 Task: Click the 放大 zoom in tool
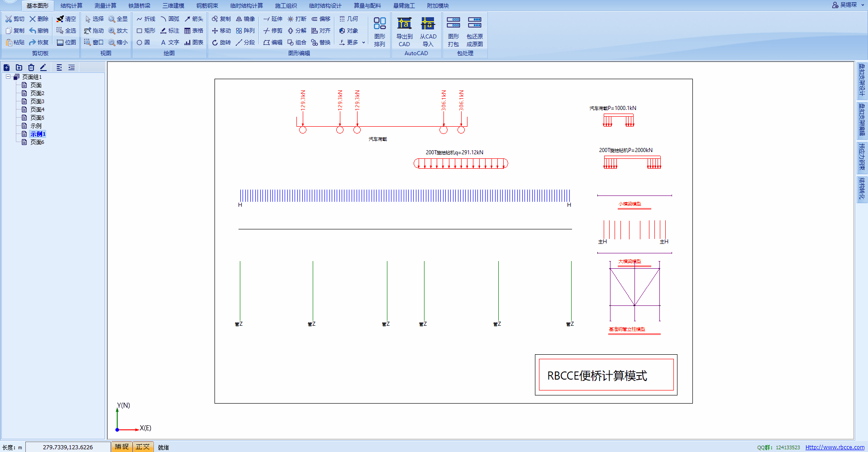118,31
